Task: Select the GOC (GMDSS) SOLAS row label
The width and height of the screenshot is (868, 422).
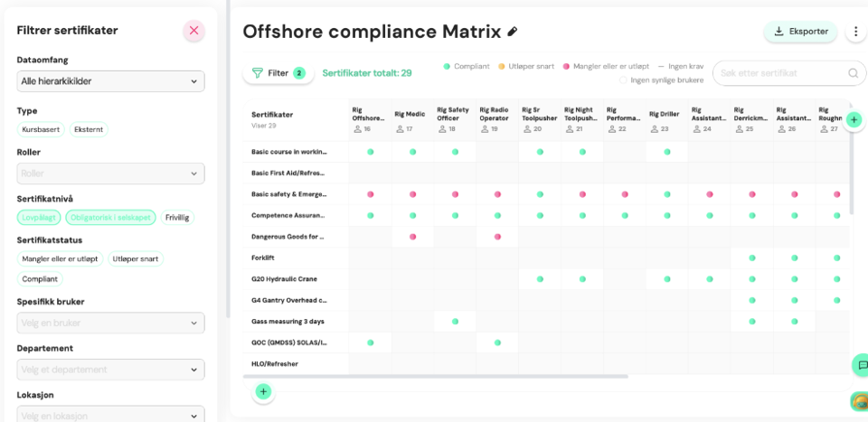Action: tap(289, 342)
